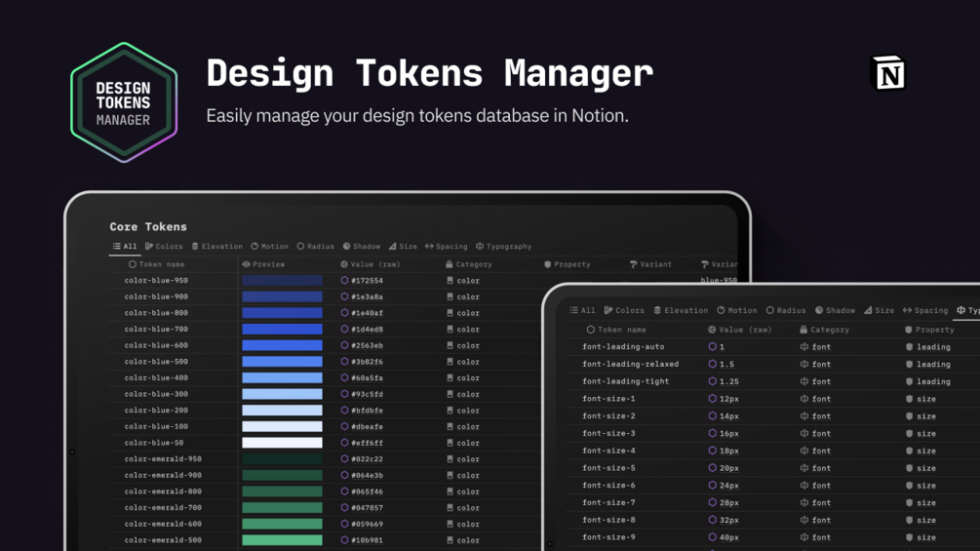Click category icon in color-blue-700 row
The width and height of the screenshot is (980, 551).
pyautogui.click(x=450, y=330)
